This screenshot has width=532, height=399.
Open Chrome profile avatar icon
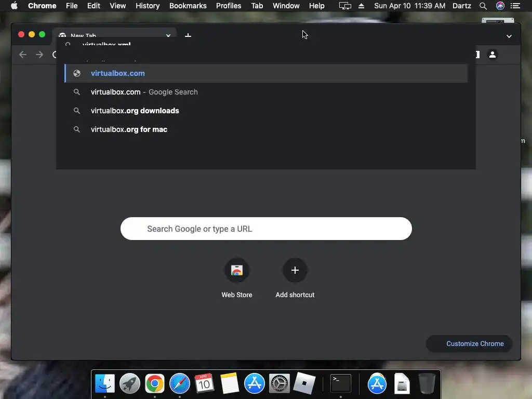(493, 54)
